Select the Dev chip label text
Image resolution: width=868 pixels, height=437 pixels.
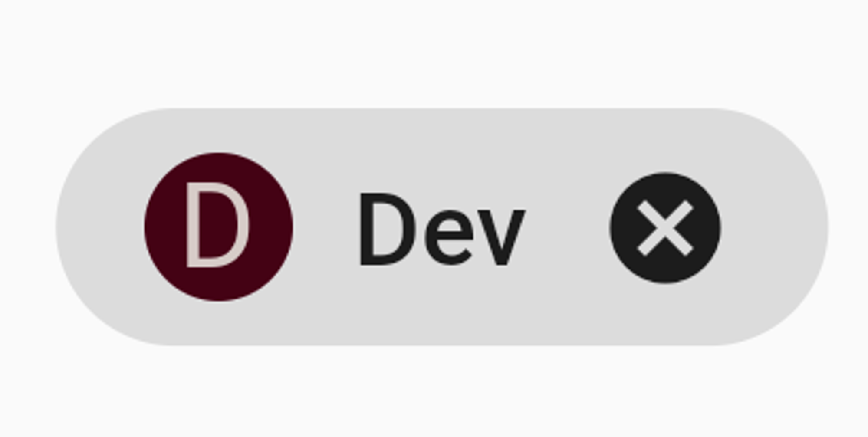(x=442, y=229)
